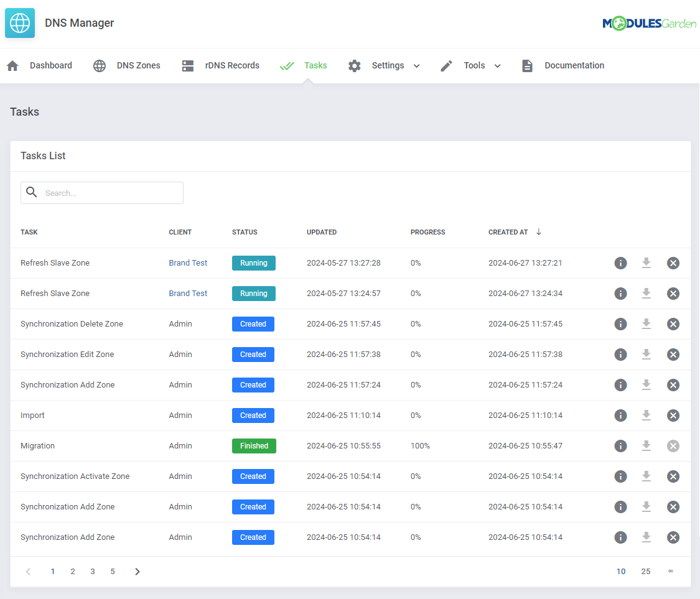Click the greyed-out cancel icon on Migration row
The height and width of the screenshot is (599, 700).
(x=673, y=446)
